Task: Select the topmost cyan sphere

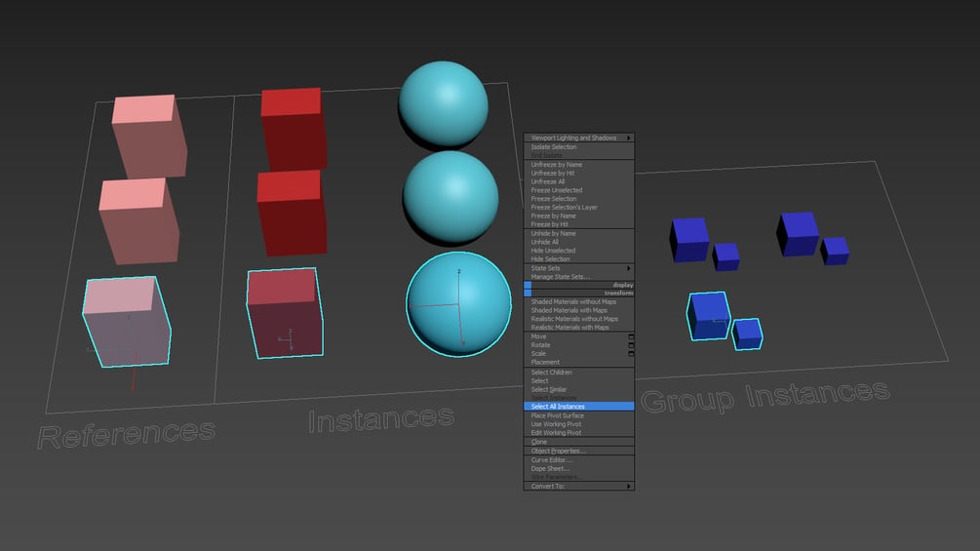Action: (x=443, y=104)
